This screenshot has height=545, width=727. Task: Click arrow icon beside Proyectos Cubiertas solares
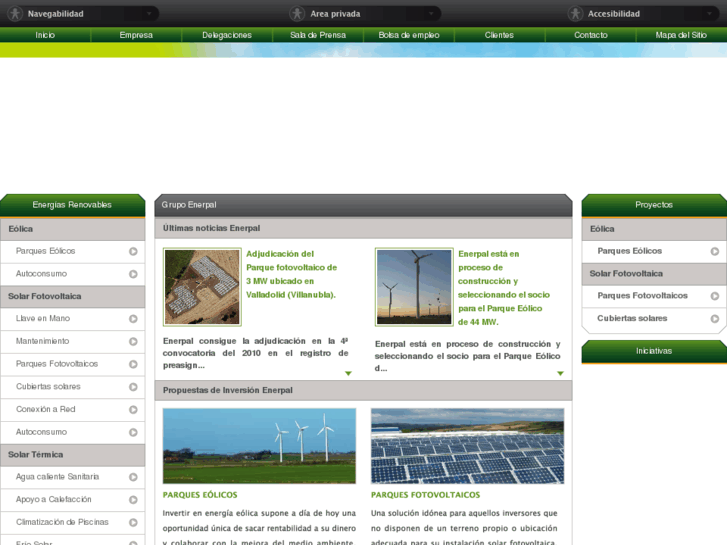(714, 319)
